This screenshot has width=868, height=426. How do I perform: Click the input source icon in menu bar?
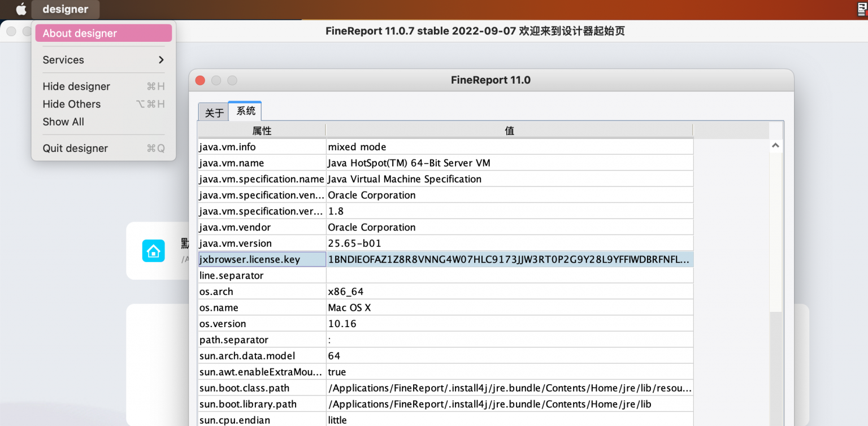click(861, 8)
